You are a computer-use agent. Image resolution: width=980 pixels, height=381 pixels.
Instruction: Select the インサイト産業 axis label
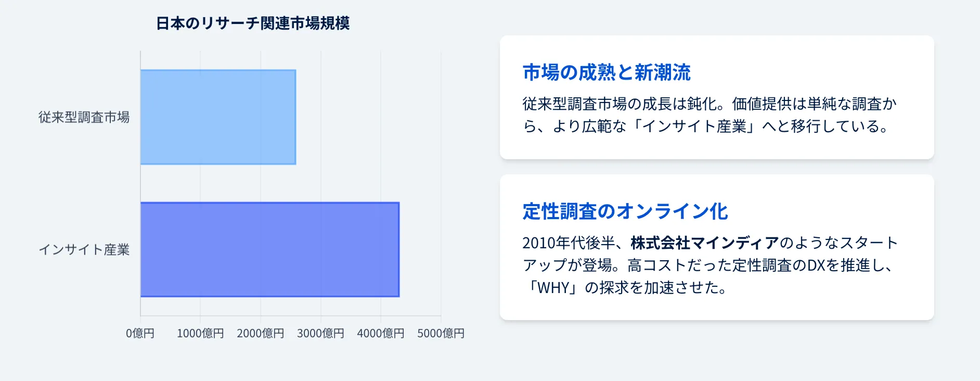(x=84, y=250)
